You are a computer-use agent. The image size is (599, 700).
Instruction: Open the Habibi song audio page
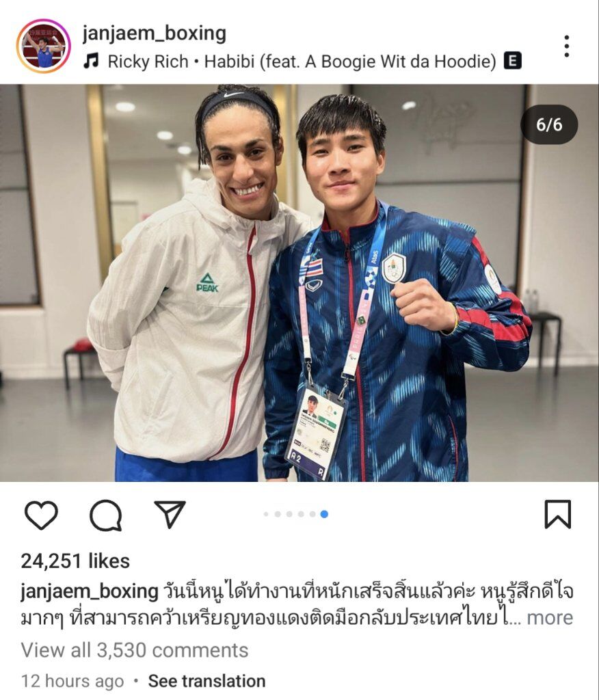point(302,61)
